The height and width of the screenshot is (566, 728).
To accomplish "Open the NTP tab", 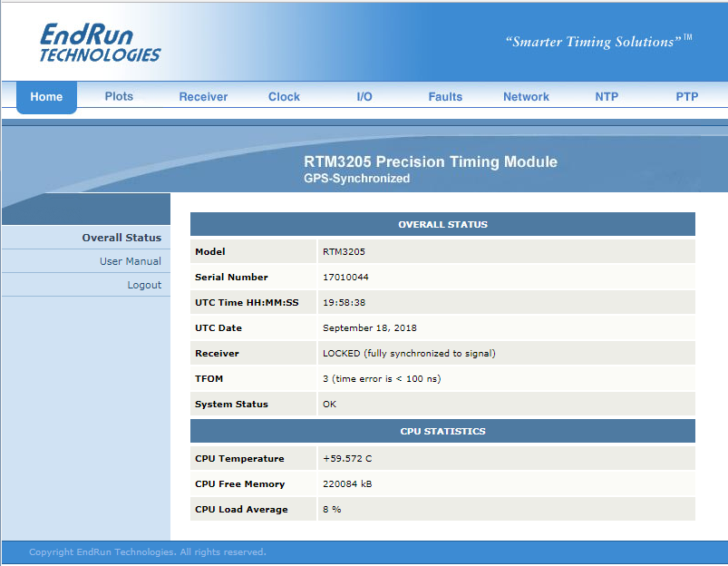I will click(x=607, y=97).
